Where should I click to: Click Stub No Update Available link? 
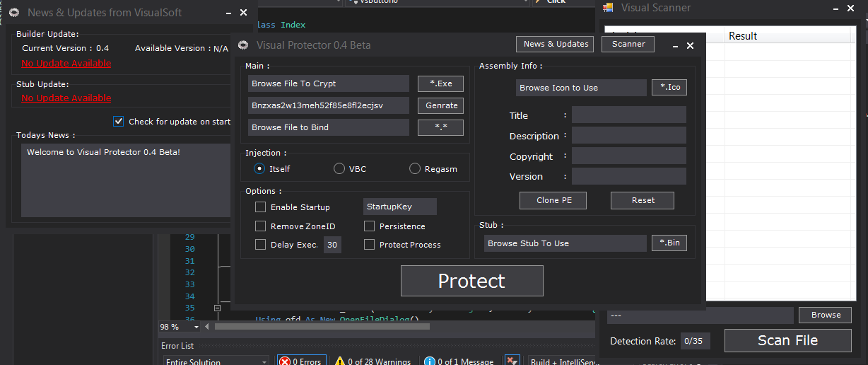tap(66, 98)
